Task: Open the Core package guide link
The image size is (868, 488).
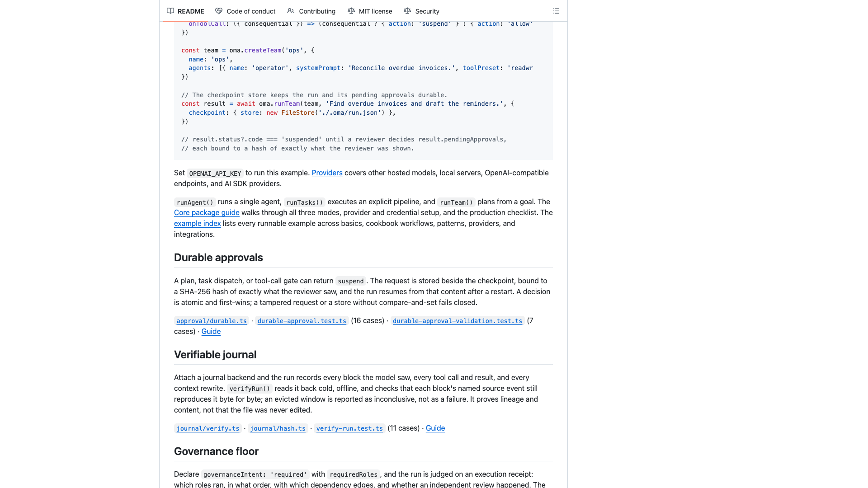Action: click(207, 213)
